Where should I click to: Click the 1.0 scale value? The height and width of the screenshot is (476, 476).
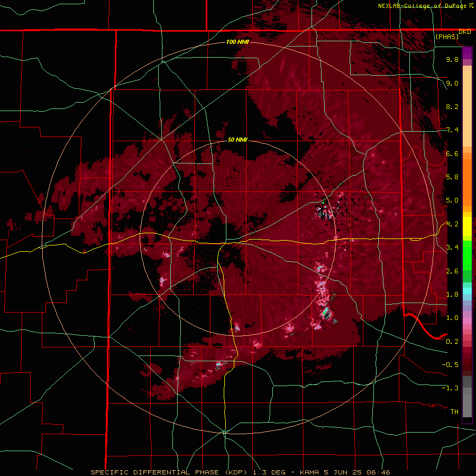452,318
